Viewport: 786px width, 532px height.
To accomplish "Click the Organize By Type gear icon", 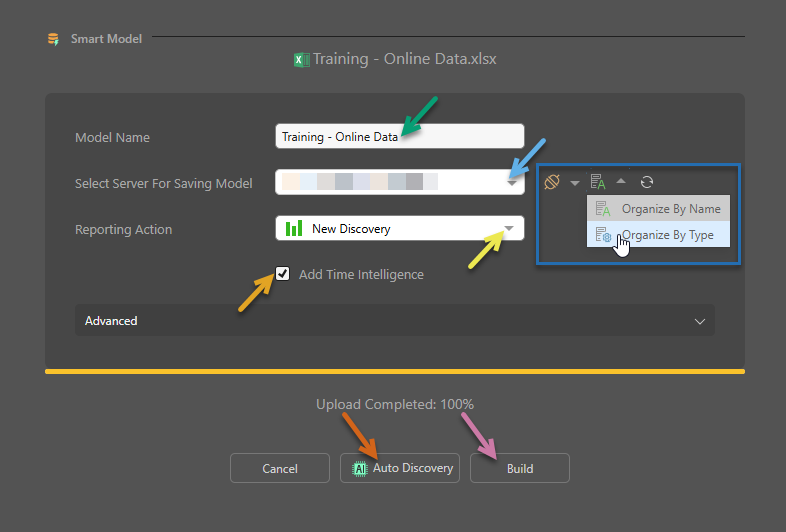I will [x=603, y=235].
